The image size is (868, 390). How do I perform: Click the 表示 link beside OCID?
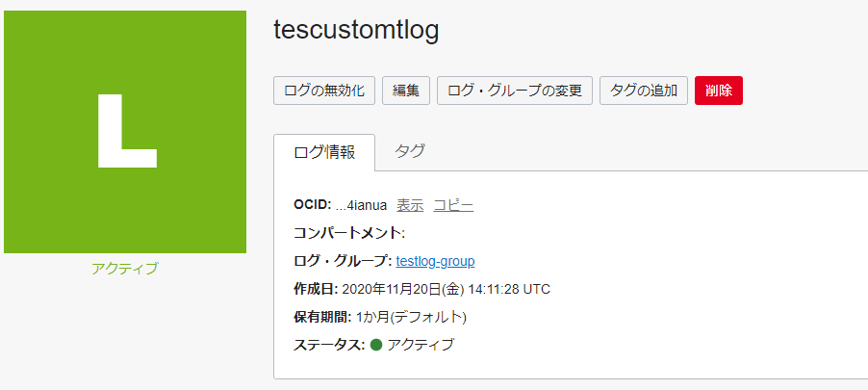410,205
